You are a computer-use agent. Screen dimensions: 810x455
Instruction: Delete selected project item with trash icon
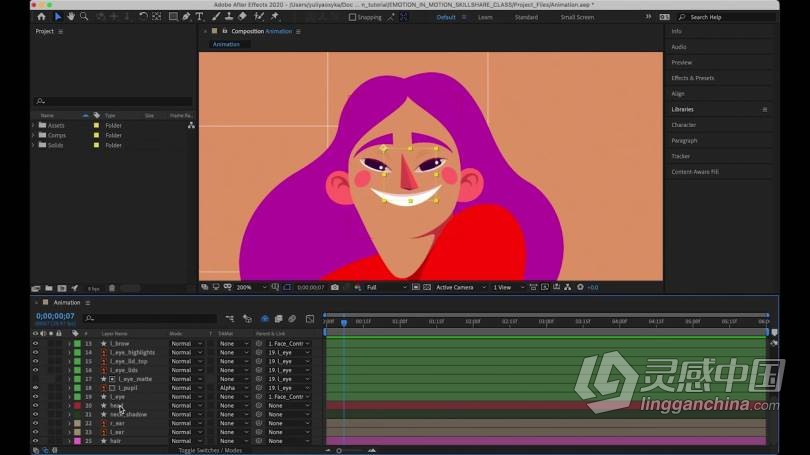point(112,288)
